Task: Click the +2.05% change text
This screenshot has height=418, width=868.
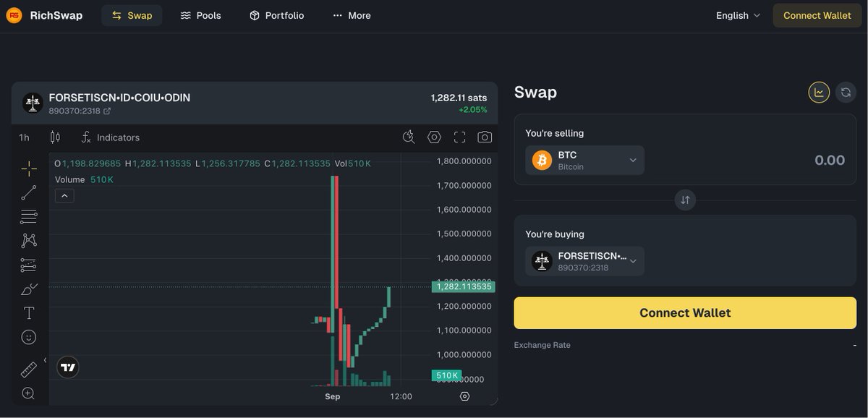Action: (473, 110)
